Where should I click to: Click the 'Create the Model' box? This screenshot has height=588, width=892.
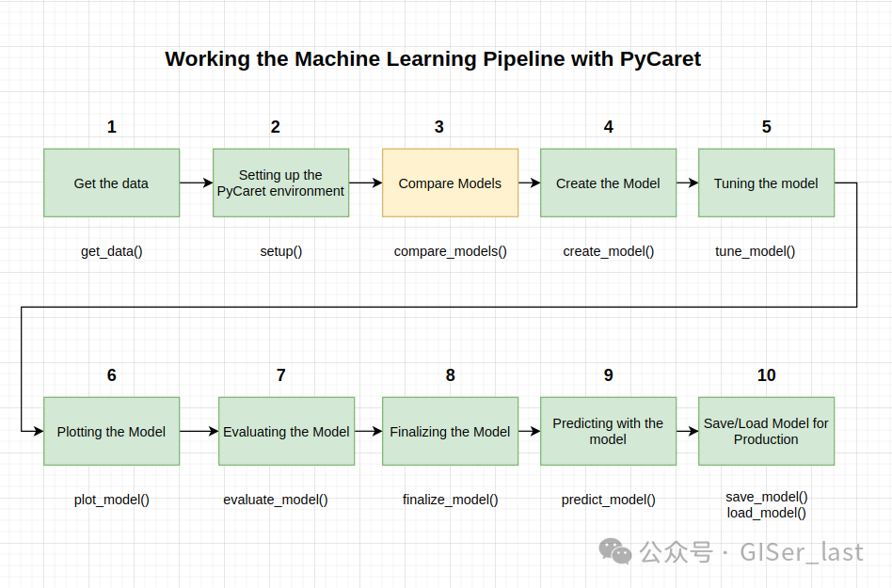pos(608,183)
